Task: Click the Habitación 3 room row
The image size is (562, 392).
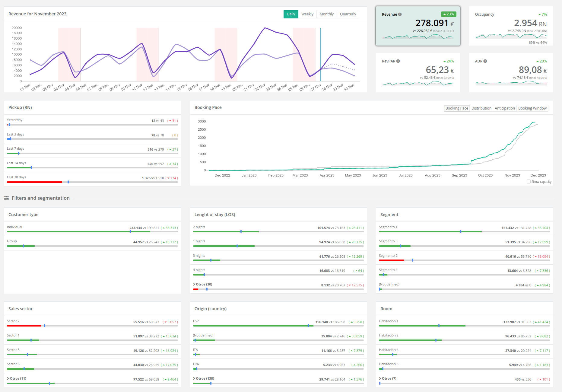Action: [464, 366]
